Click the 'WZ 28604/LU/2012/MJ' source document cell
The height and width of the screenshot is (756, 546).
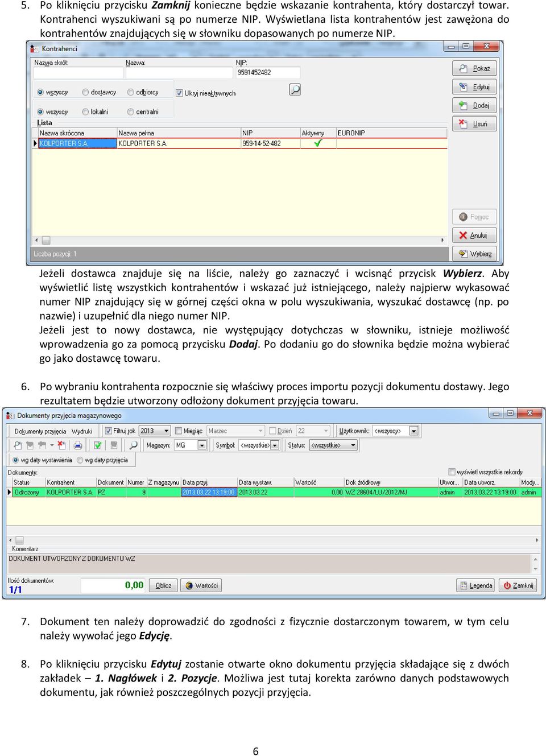coord(391,493)
